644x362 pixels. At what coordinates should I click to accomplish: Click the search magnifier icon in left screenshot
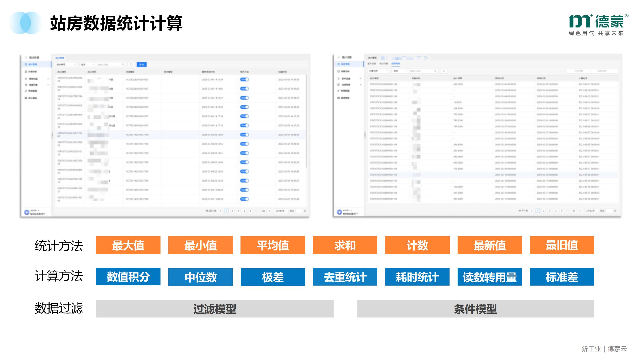pyautogui.click(x=123, y=65)
